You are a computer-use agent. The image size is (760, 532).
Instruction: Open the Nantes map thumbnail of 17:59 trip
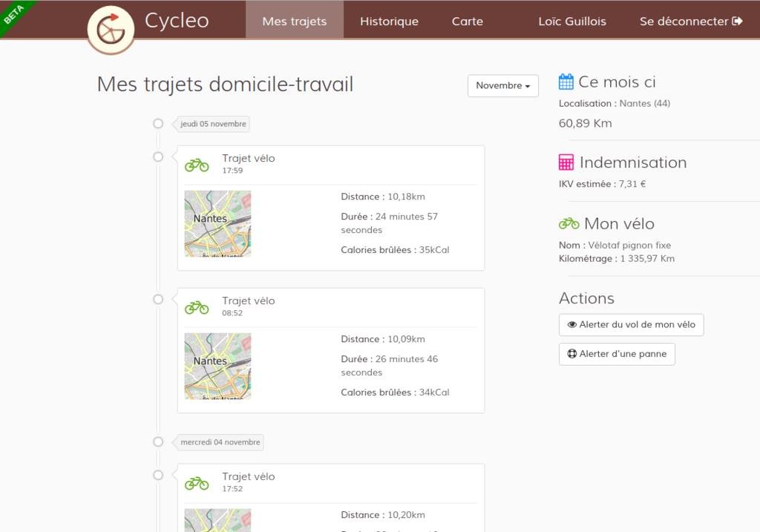click(x=217, y=223)
